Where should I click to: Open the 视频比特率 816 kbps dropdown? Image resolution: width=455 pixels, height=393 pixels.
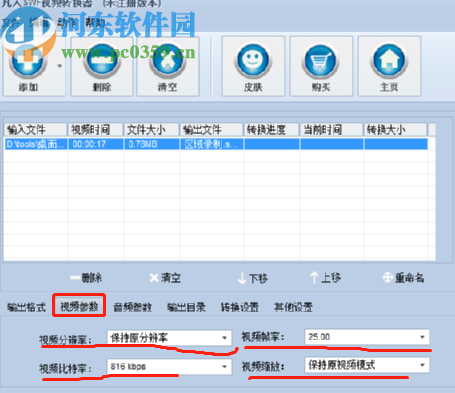pos(169,367)
